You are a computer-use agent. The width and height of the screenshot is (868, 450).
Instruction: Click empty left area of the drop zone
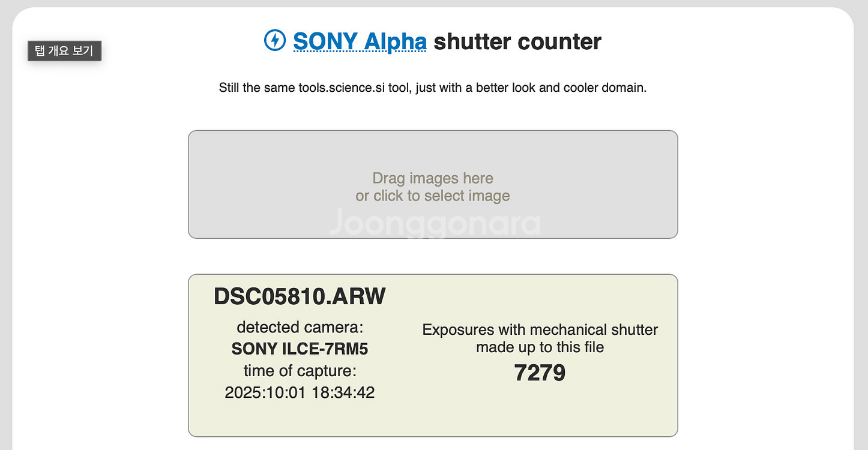252,186
